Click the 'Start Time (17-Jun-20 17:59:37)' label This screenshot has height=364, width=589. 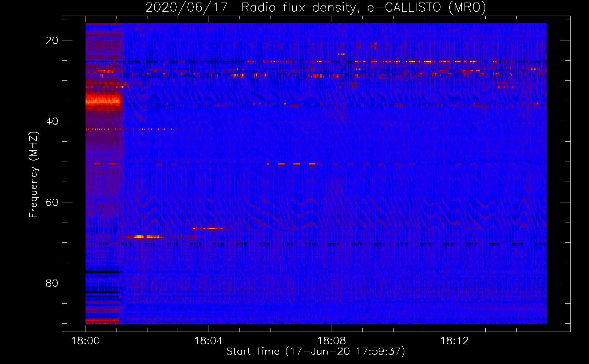[x=316, y=351]
